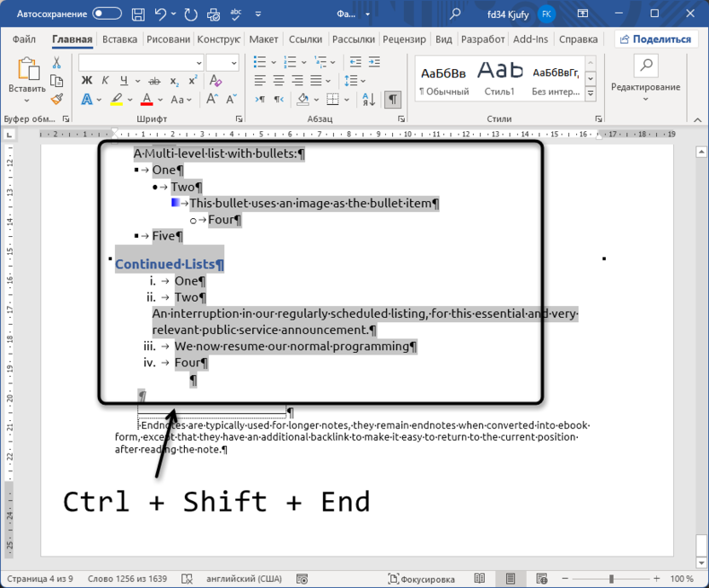Switch to the Ссылки tab
The image size is (709, 588).
pyautogui.click(x=306, y=39)
